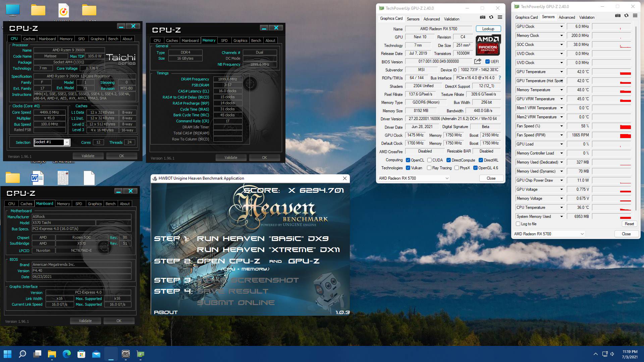Click the volume speaker tray icon
The width and height of the screenshot is (644, 362).
coord(612,354)
